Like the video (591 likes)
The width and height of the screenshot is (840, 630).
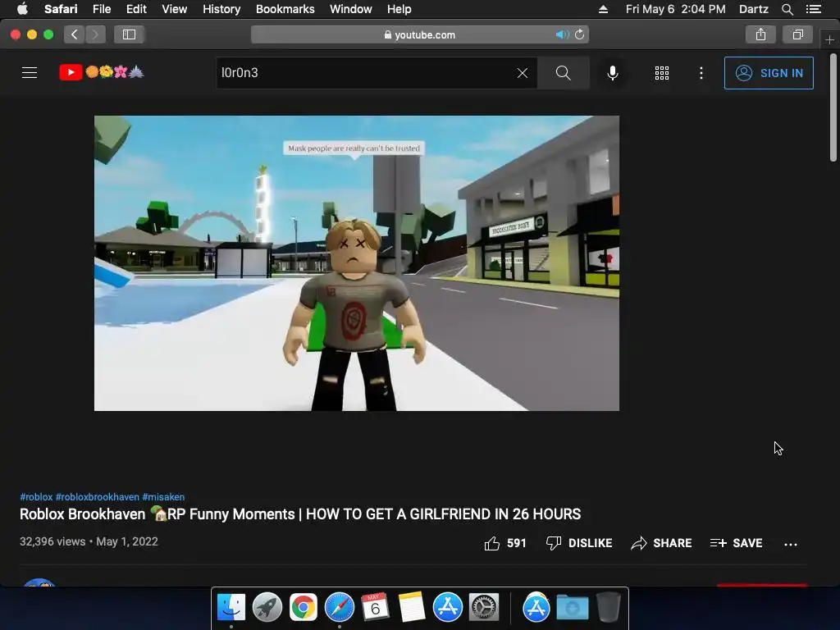pyautogui.click(x=505, y=543)
